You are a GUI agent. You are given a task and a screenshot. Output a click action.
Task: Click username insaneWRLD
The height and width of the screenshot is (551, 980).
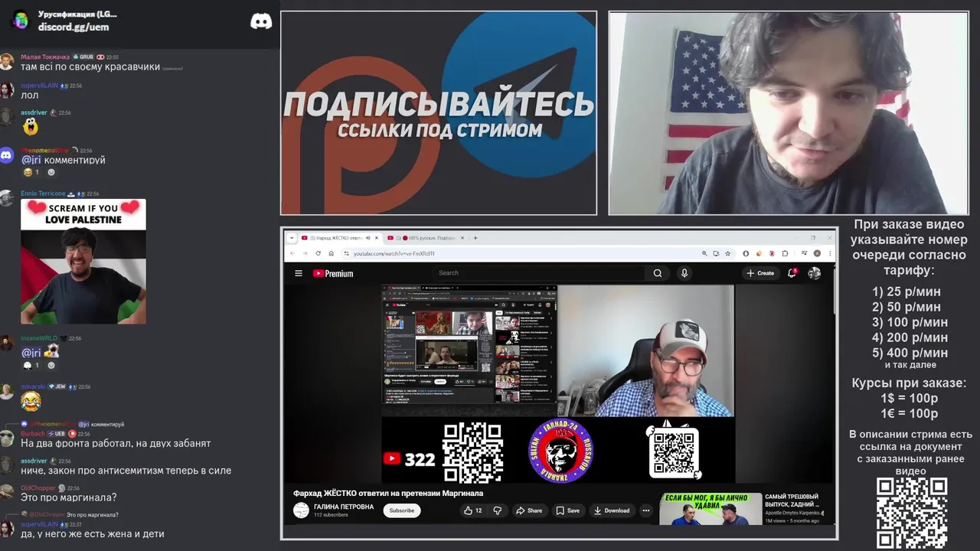(x=39, y=337)
